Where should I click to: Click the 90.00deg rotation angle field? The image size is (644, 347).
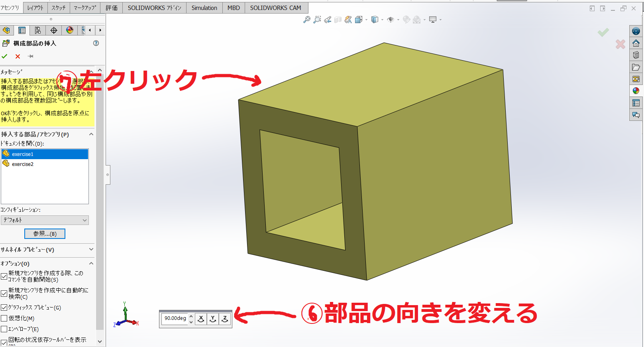[175, 318]
